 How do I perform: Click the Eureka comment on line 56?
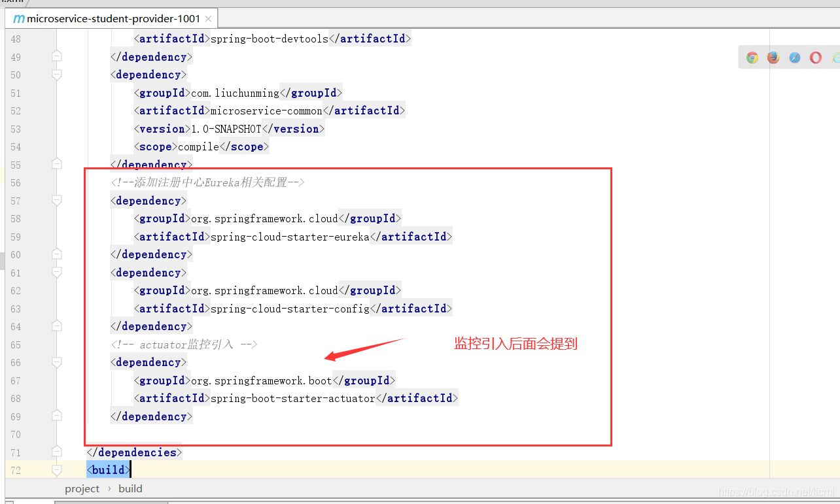coord(208,182)
